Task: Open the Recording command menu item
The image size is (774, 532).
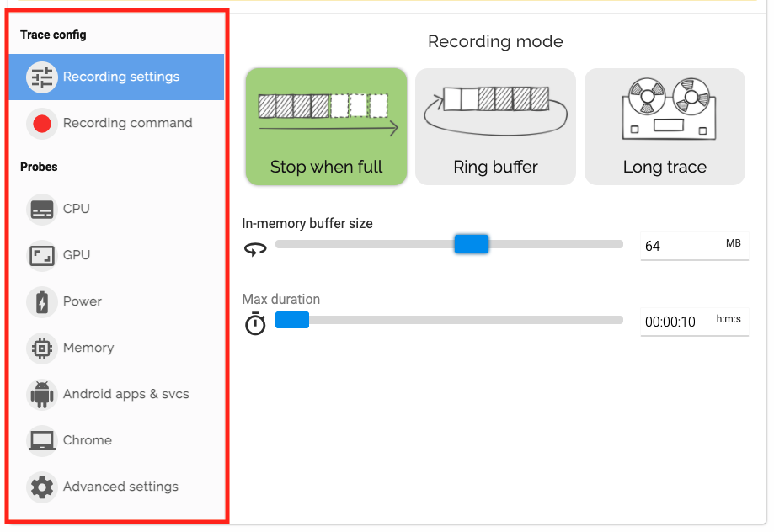Action: tap(127, 123)
